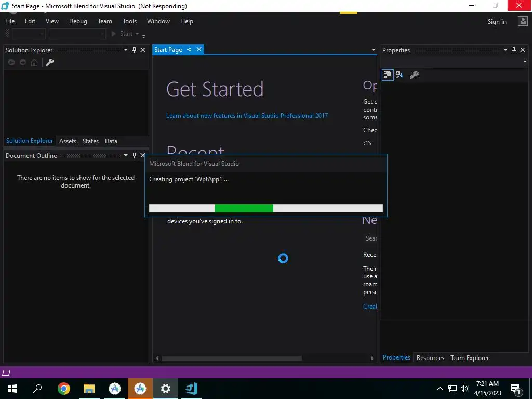Open the Edit menu

[30, 21]
